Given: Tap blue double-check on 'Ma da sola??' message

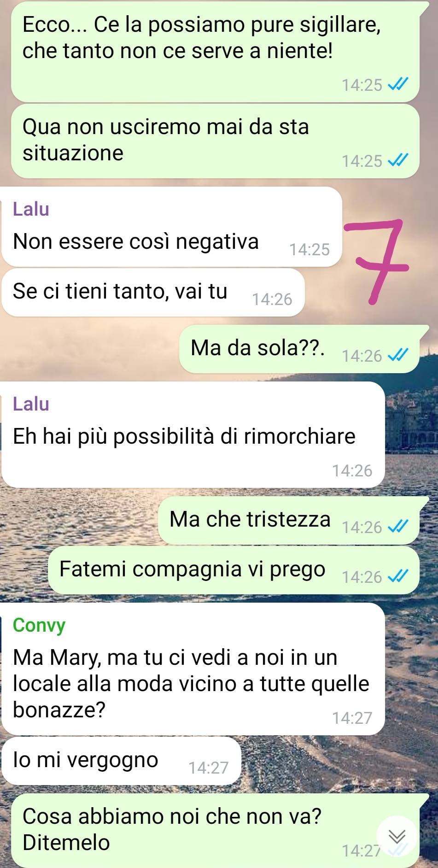Looking at the screenshot, I should (398, 355).
